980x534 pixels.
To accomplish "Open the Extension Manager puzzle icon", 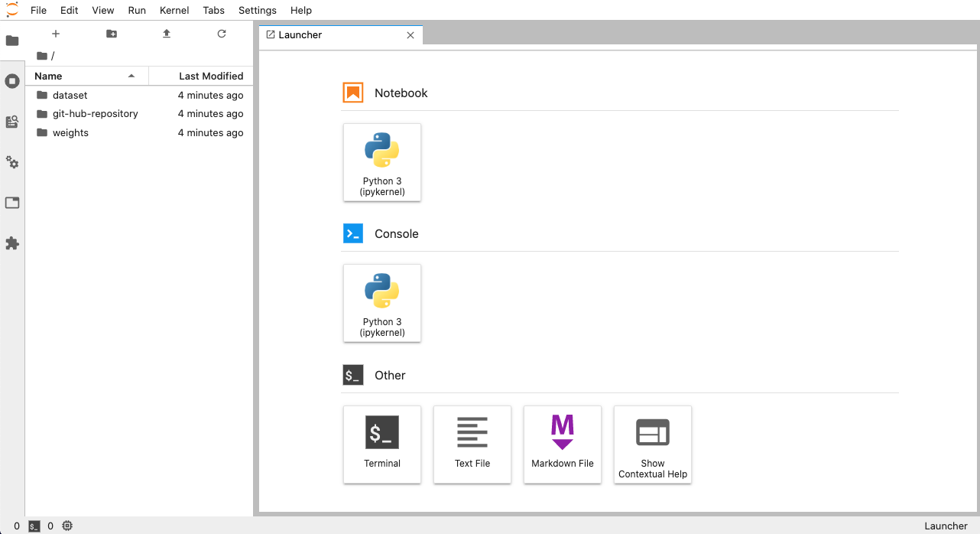I will (x=12, y=243).
